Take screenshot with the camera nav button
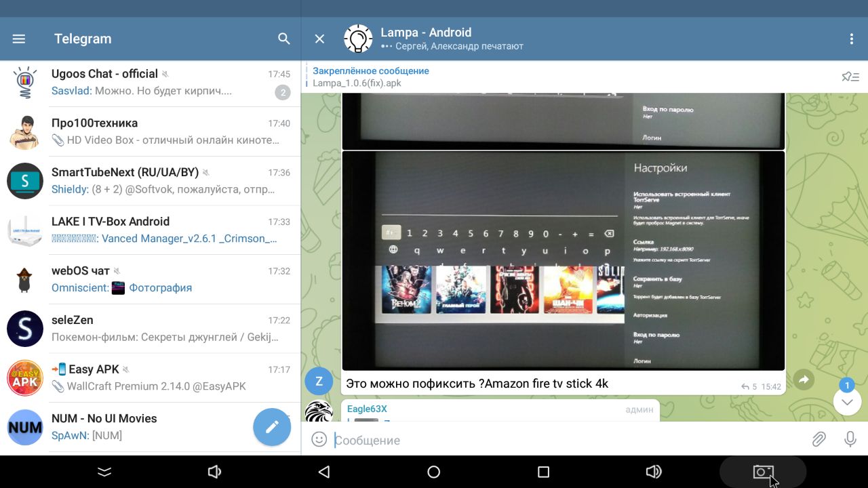This screenshot has height=488, width=868. tap(763, 472)
